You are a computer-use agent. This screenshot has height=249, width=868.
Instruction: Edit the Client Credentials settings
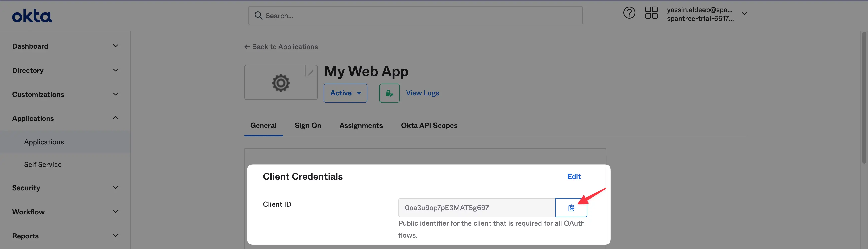574,176
